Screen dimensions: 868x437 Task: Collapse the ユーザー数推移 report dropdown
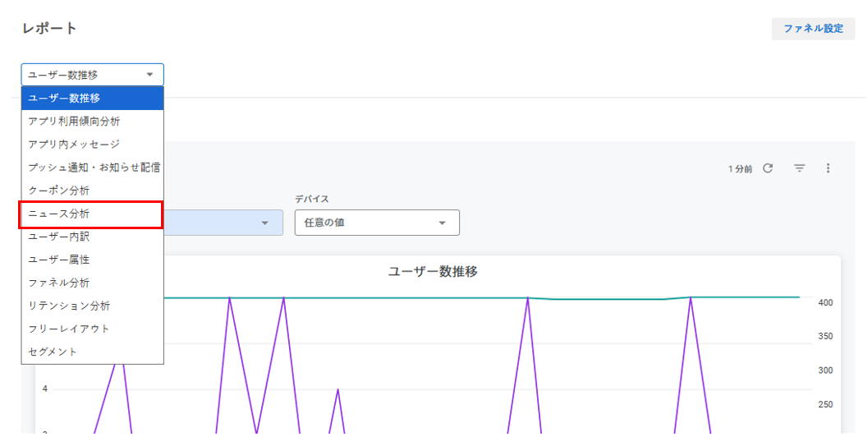(93, 75)
